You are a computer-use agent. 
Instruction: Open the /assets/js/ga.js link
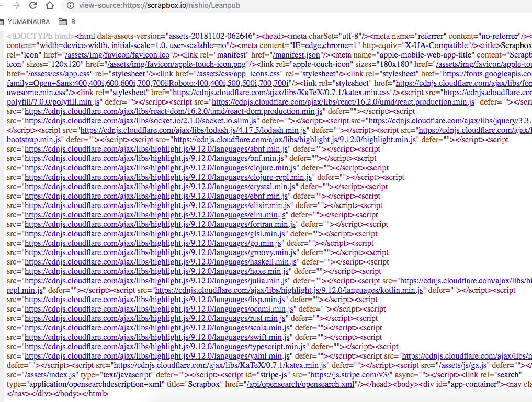(x=463, y=366)
